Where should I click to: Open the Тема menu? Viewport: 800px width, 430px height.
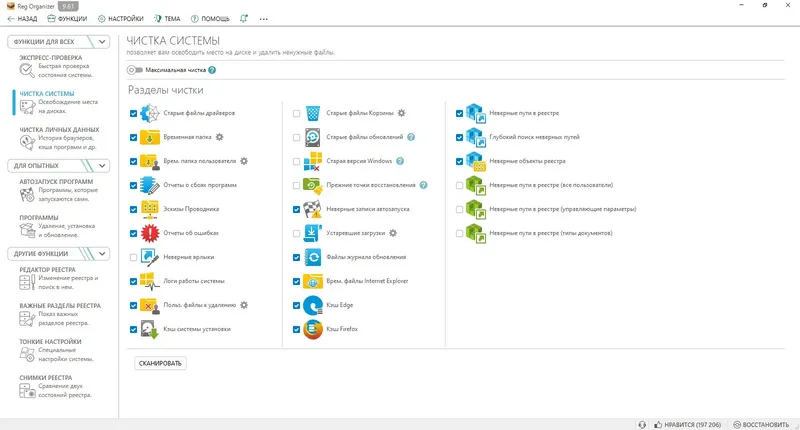point(167,18)
